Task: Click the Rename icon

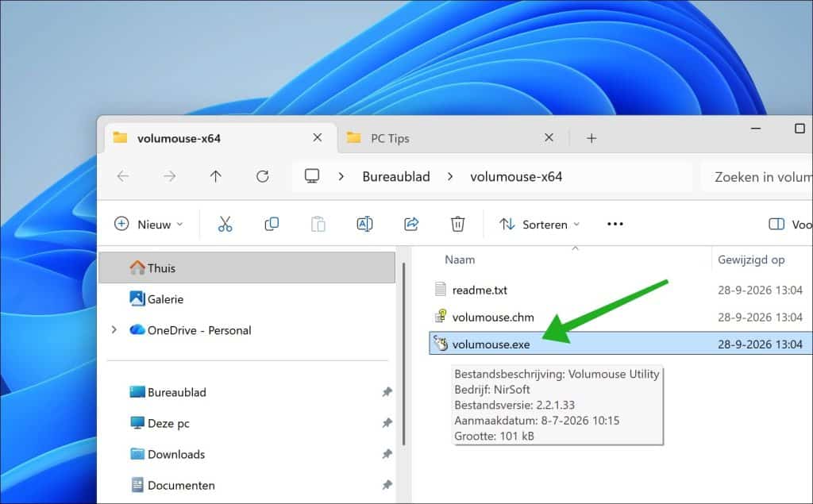Action: pos(364,224)
